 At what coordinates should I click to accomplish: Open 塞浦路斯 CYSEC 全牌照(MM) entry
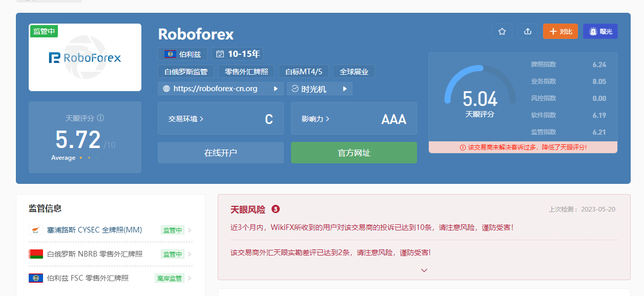coord(111,230)
